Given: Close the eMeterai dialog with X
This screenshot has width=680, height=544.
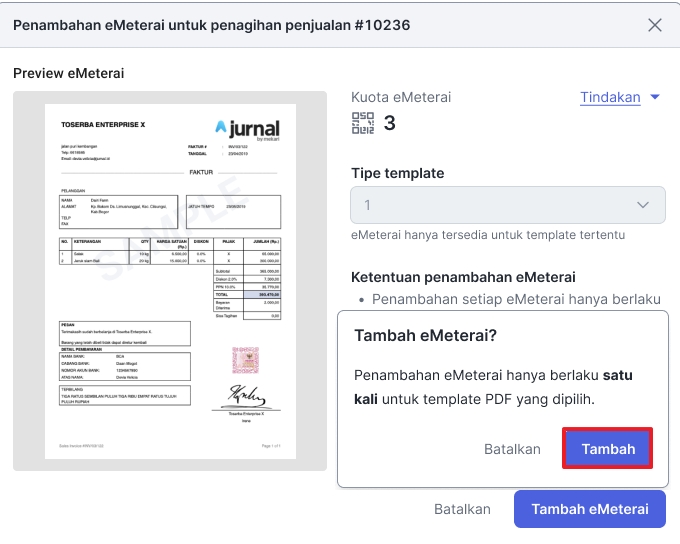Looking at the screenshot, I should (x=654, y=25).
